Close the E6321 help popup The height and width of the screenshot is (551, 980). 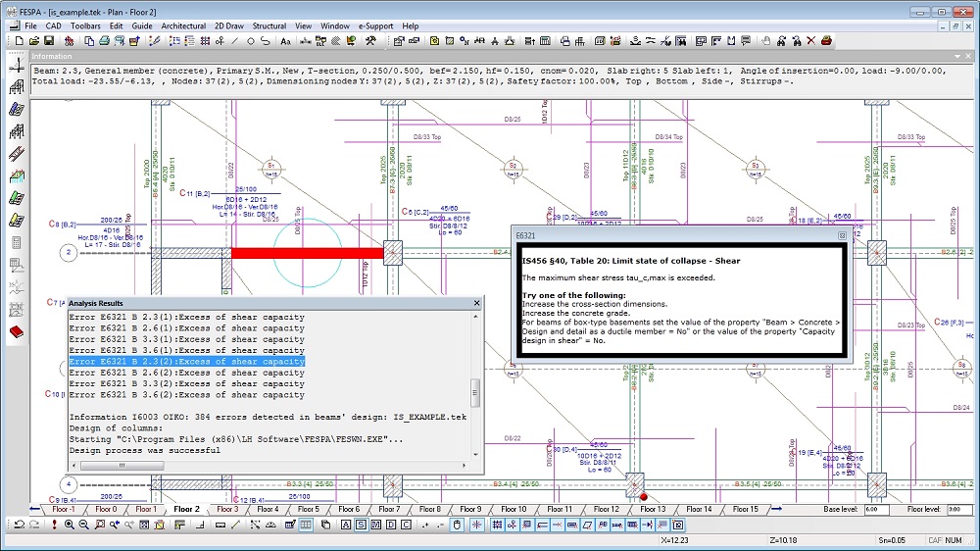pyautogui.click(x=842, y=235)
